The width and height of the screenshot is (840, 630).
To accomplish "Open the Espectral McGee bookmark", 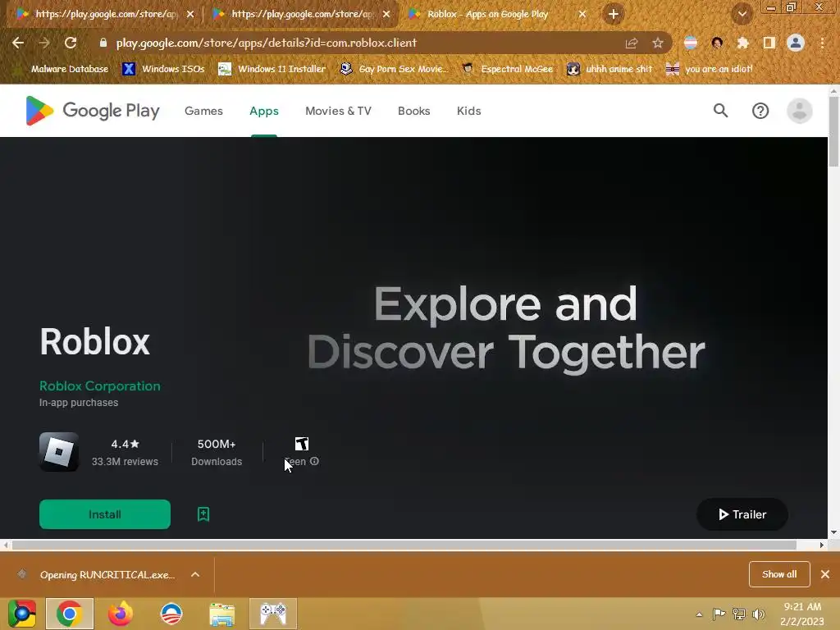I will (x=507, y=69).
